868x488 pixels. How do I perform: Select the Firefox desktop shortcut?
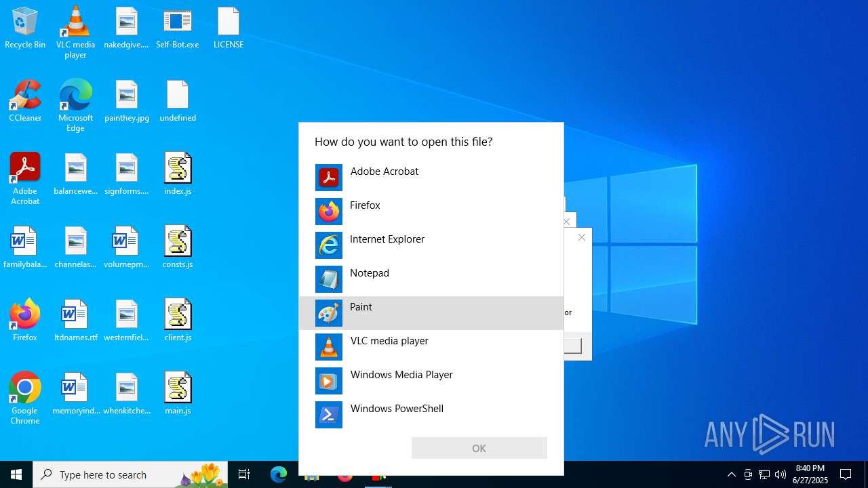point(25,321)
